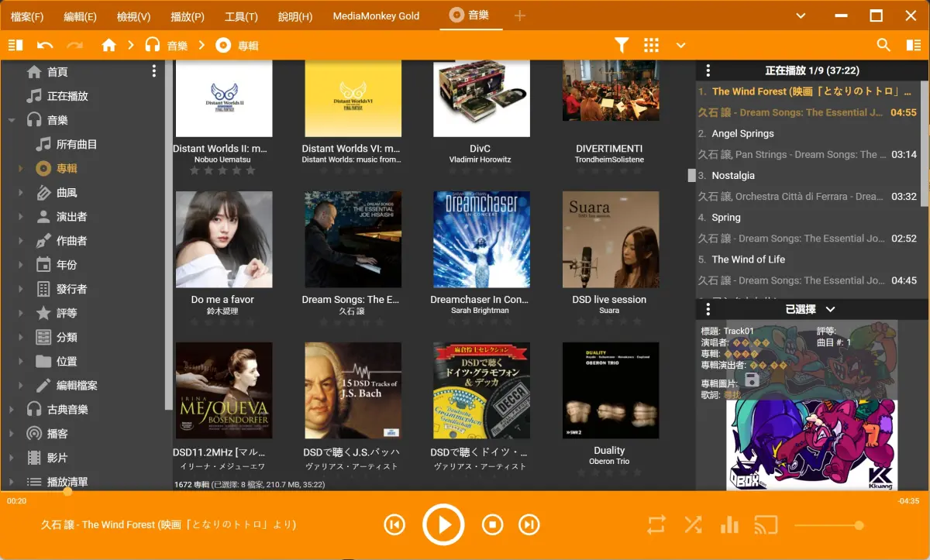Toggle the right panel layout icon
The image size is (930, 560).
tap(914, 46)
